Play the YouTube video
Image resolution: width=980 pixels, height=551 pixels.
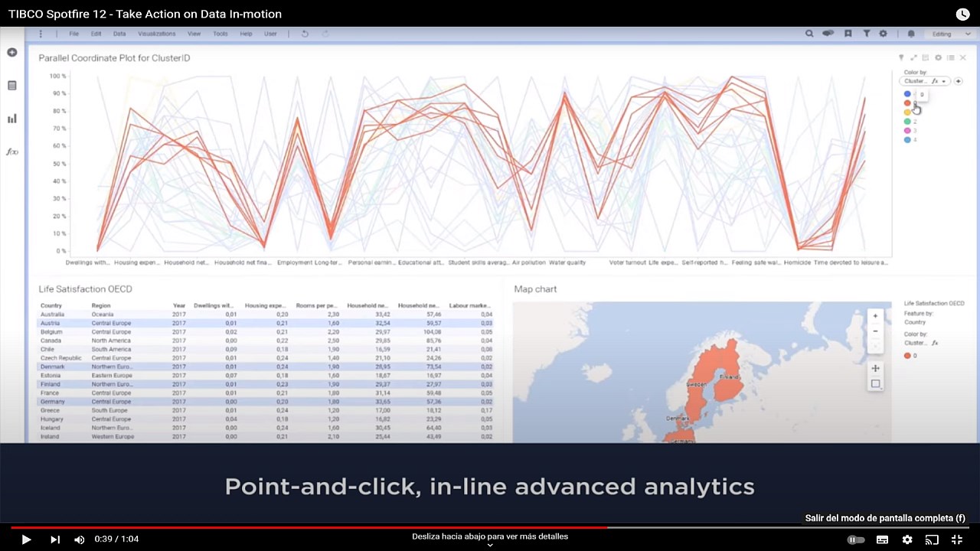pyautogui.click(x=26, y=540)
